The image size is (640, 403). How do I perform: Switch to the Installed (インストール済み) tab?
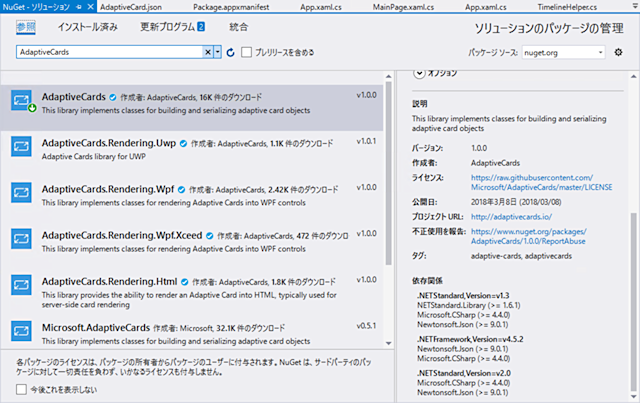(x=87, y=27)
